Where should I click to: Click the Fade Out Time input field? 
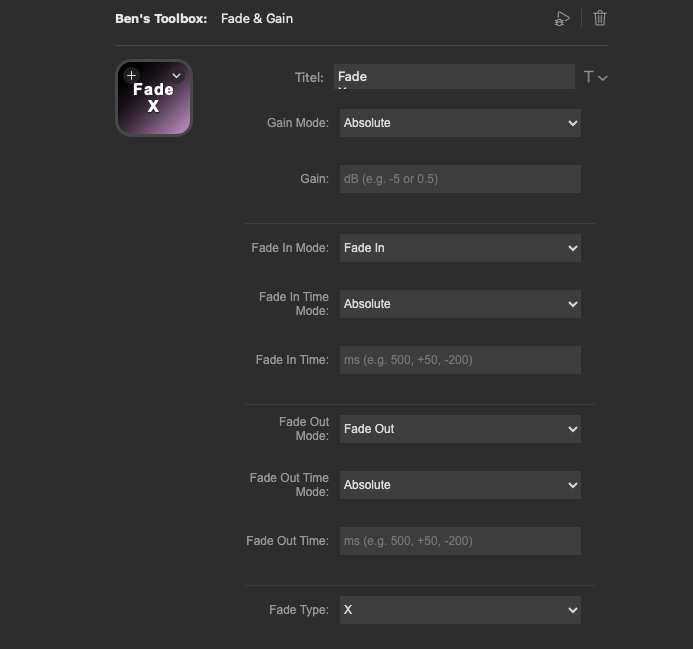[460, 541]
